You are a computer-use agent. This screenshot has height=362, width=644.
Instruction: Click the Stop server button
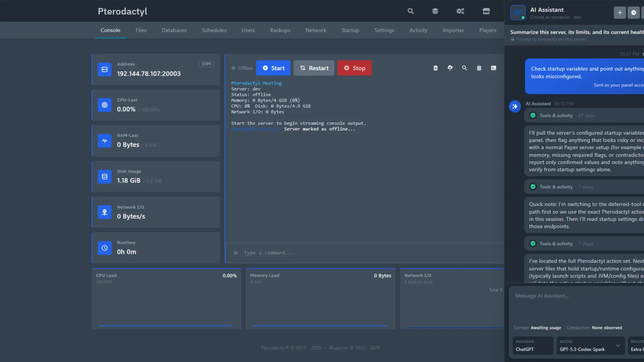point(355,68)
